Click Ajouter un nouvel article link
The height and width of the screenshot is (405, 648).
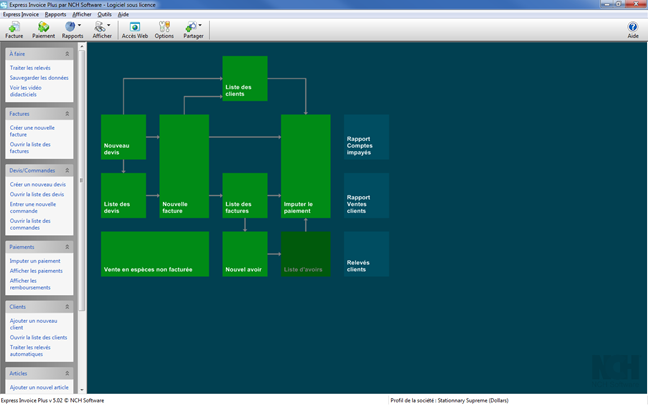(x=39, y=387)
